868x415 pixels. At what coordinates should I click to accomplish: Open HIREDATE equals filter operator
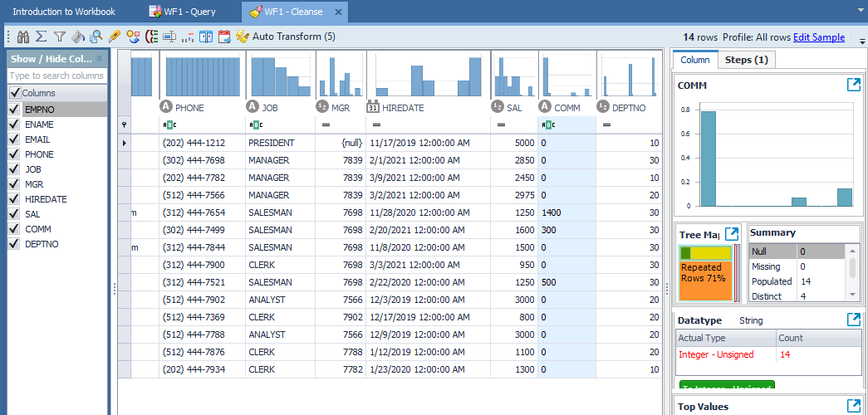tap(376, 125)
